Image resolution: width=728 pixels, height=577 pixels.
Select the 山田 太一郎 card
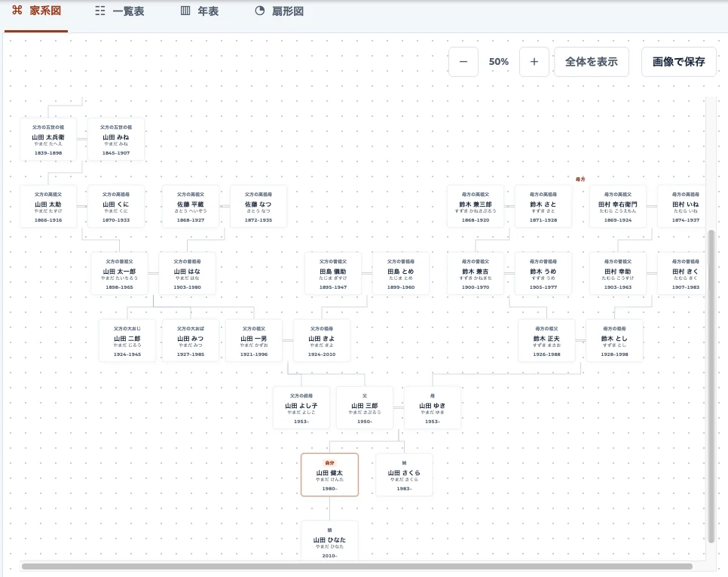click(119, 274)
